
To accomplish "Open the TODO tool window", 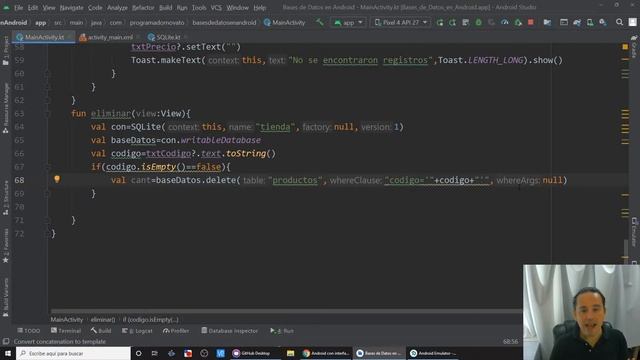I will [29, 331].
